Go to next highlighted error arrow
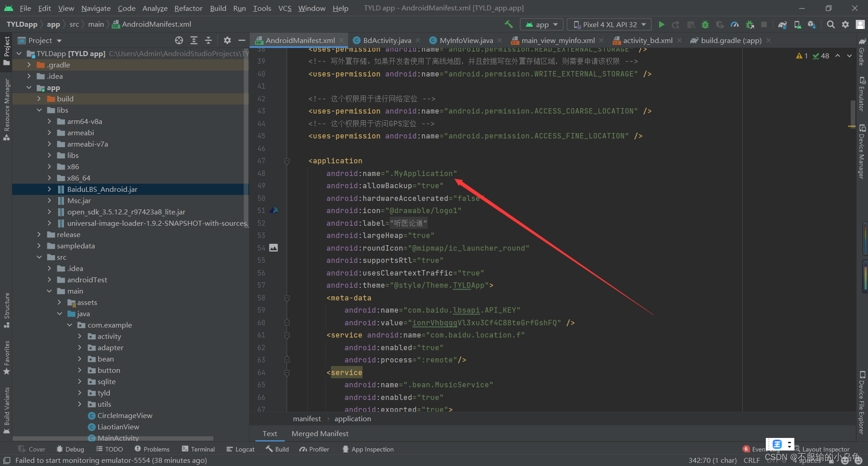This screenshot has height=466, width=868. click(x=849, y=56)
